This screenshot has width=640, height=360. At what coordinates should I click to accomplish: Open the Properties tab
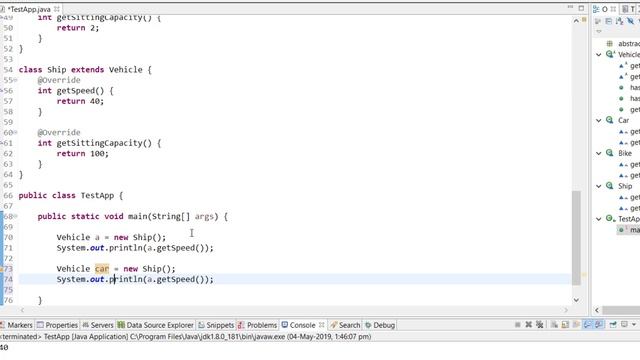[x=57, y=325]
